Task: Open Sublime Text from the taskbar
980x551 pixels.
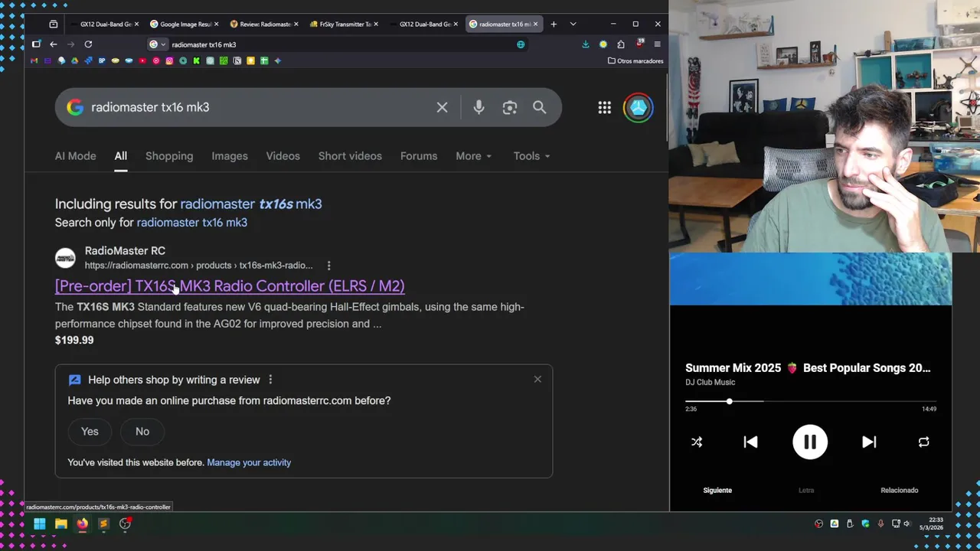Action: point(103,523)
